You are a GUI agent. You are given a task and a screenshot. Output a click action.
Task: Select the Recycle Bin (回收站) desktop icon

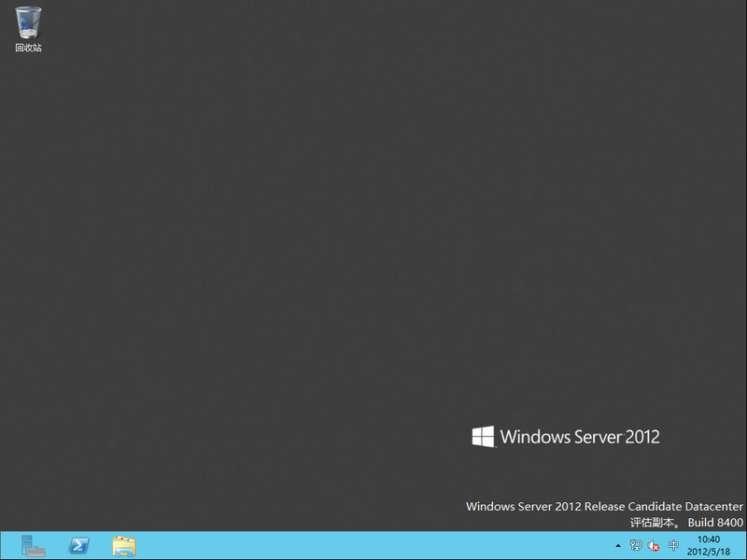click(x=28, y=29)
